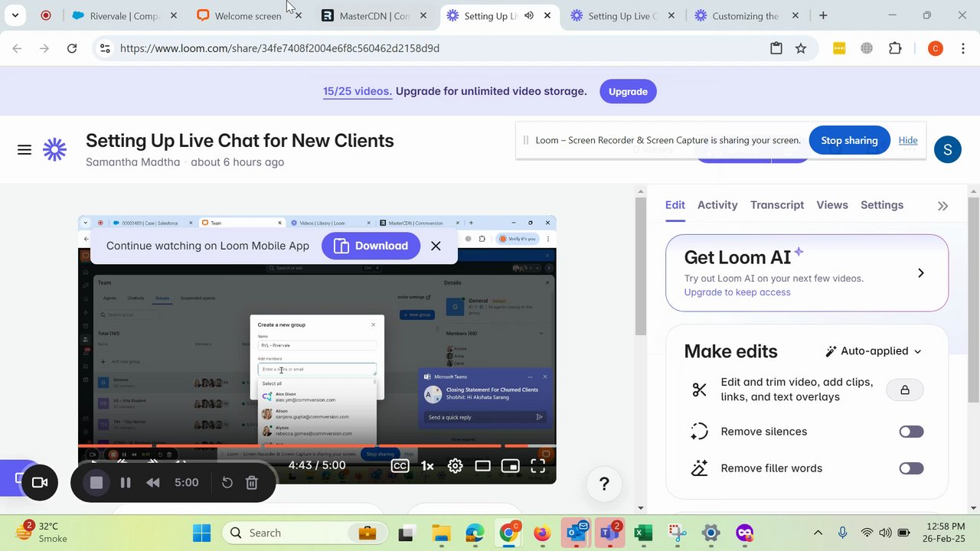Rewind the recording with double-arrow icon
This screenshot has width=980, height=551.
click(153, 483)
